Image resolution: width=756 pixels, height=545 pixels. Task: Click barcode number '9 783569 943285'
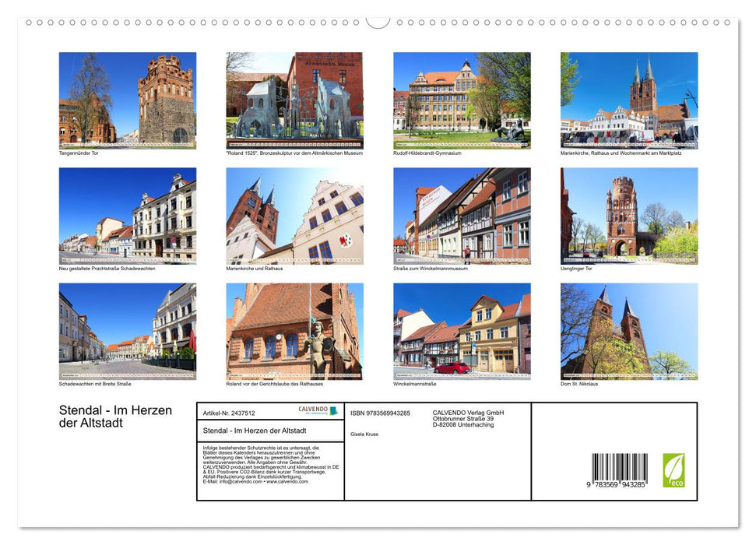(616, 485)
